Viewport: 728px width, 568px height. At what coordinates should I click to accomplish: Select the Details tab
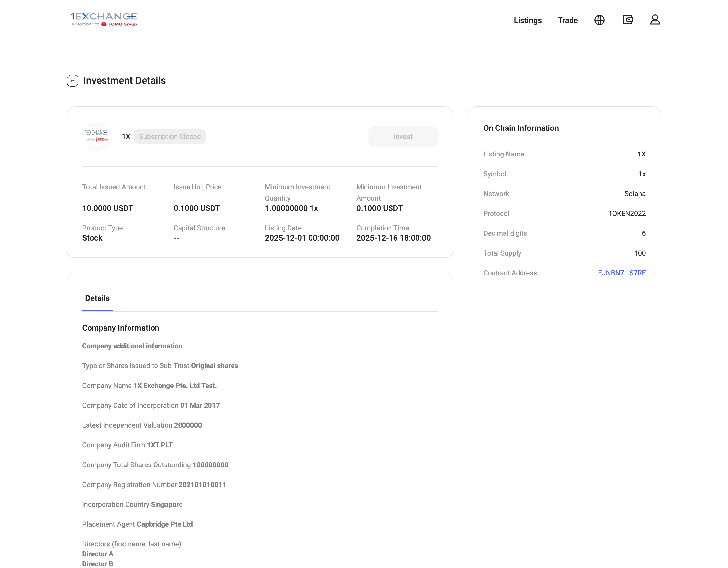pyautogui.click(x=97, y=298)
